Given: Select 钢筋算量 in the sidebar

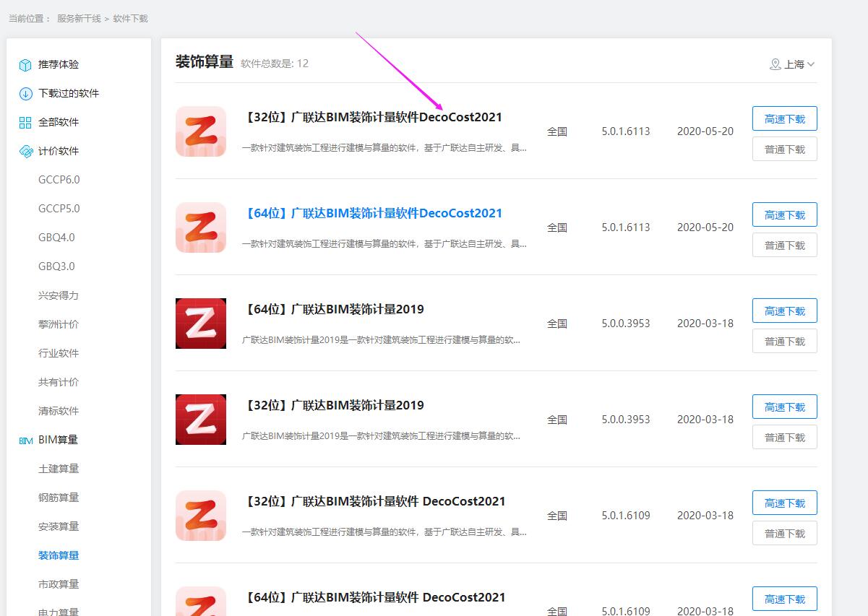Looking at the screenshot, I should click(59, 498).
